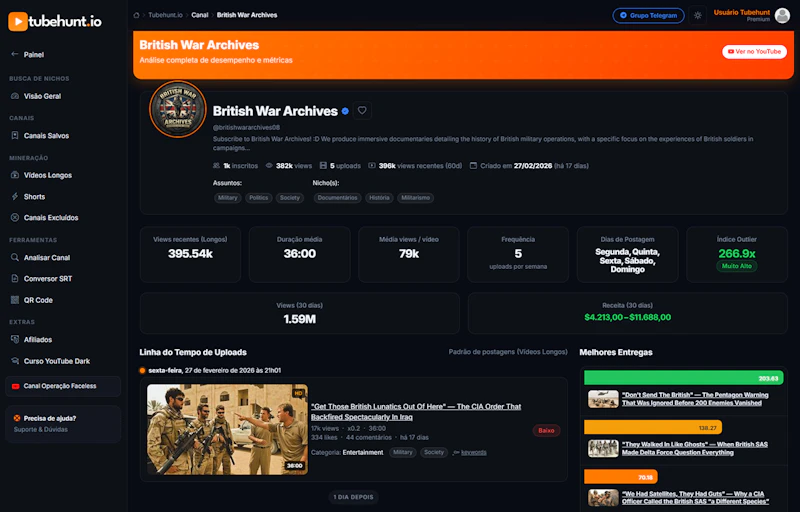Click the 1 DIA DEPOIS timeline marker
The height and width of the screenshot is (512, 800).
coord(354,497)
